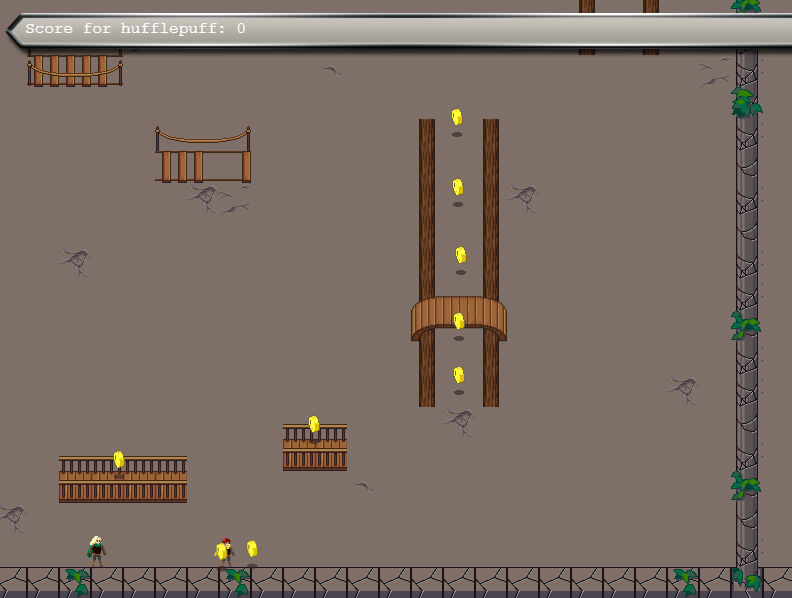The image size is (792, 598).
Task: Click the middle coin between the wooden posts
Action: (461, 255)
